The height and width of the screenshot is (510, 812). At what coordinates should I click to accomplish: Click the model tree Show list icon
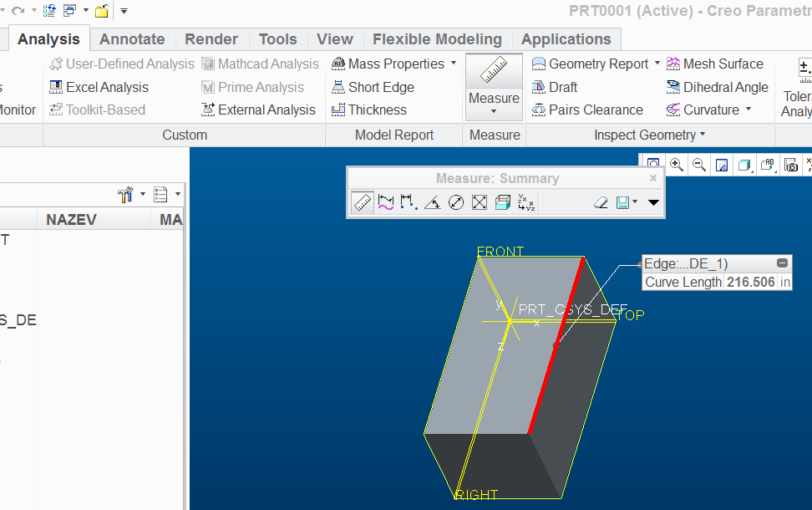160,194
